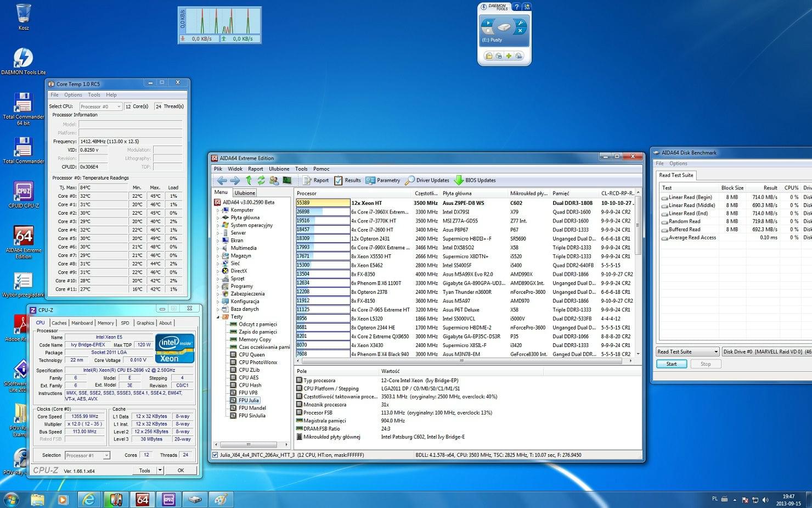Click Driver Updates in AIDA64 toolbar
Screen dimensions: 812x508
pyautogui.click(x=427, y=180)
